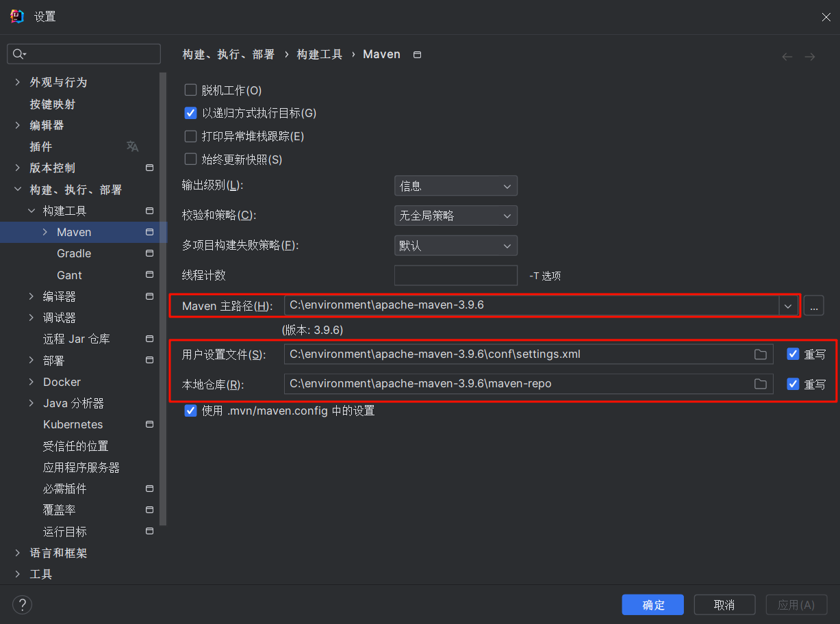Click project-level icon beside Gradle
Image resolution: width=840 pixels, height=624 pixels.
149,253
